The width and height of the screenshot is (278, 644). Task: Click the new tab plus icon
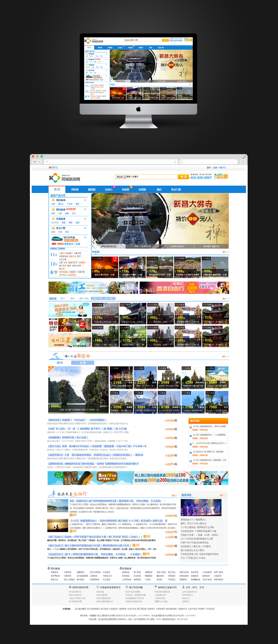(47, 162)
